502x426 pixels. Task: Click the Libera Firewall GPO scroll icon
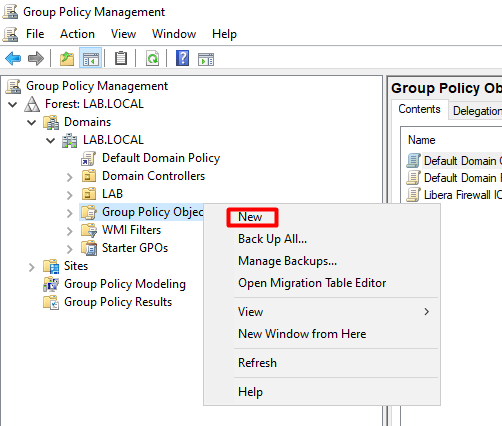click(413, 195)
